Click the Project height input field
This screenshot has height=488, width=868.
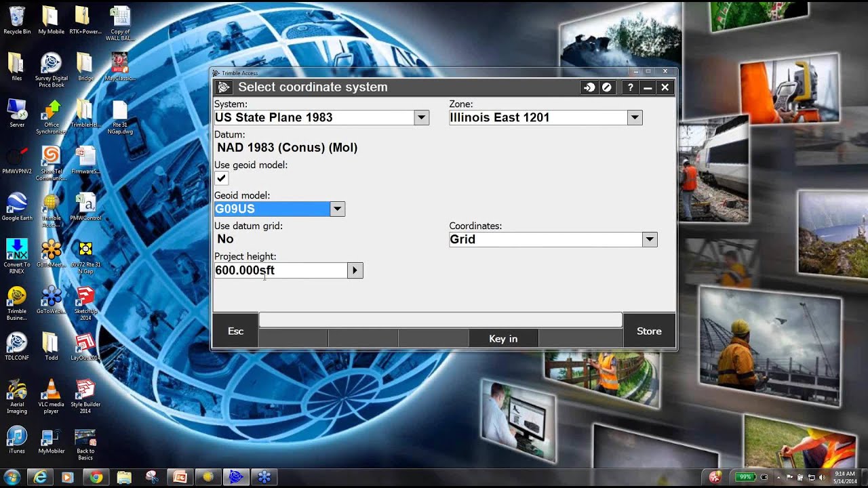[x=280, y=270]
